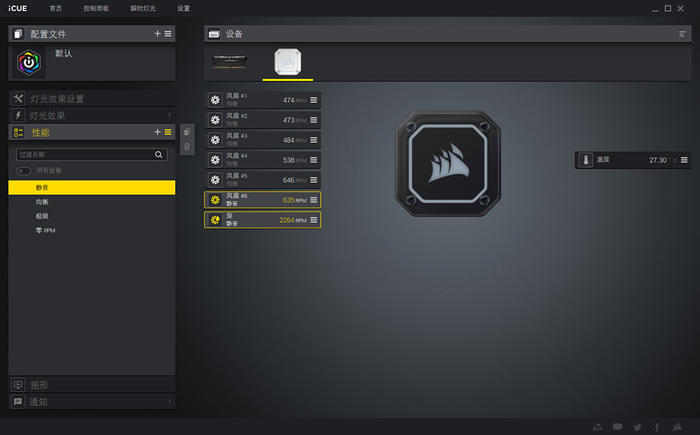The height and width of the screenshot is (435, 700).
Task: Open the 风扇 #2 row menu
Action: coord(314,120)
